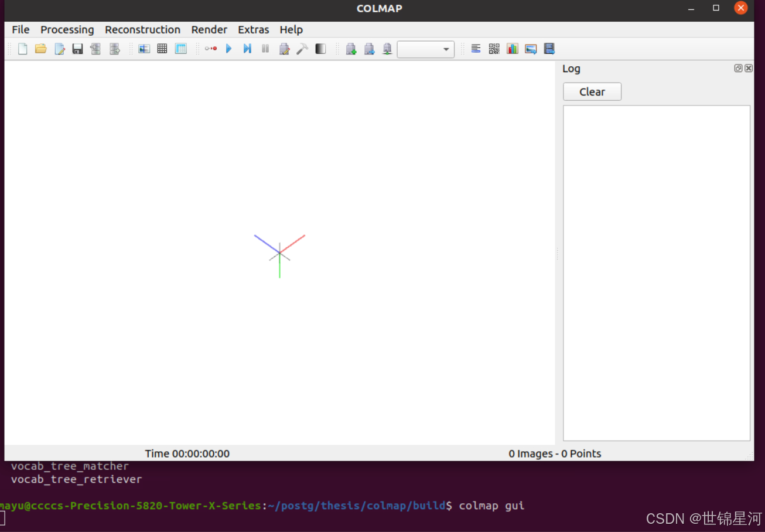Collapse the Log panel
The width and height of the screenshot is (765, 532).
738,68
